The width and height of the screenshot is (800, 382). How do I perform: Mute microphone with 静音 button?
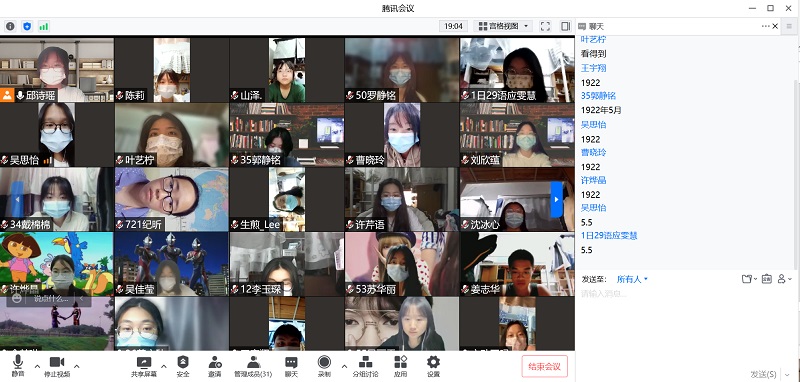point(18,366)
